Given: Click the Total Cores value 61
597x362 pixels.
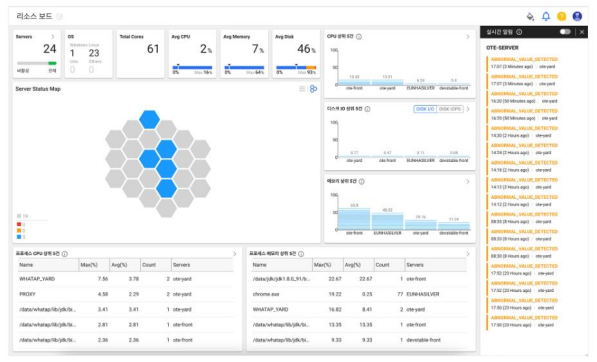Looking at the screenshot, I should [153, 49].
